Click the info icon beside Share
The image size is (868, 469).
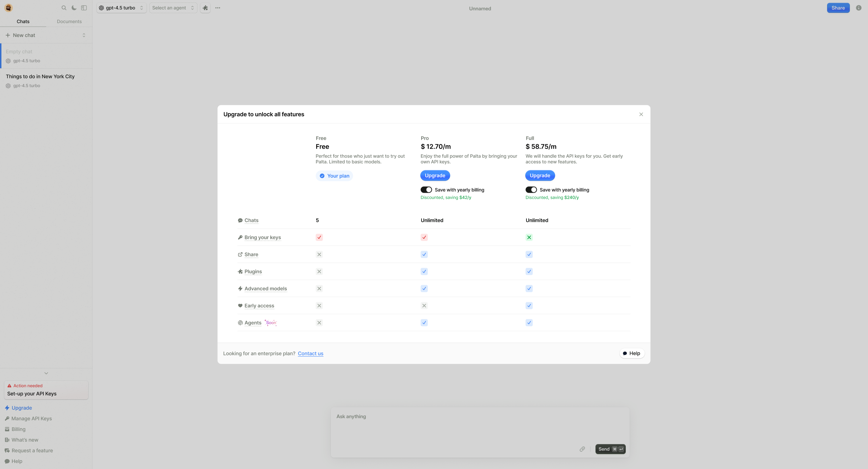(x=859, y=8)
